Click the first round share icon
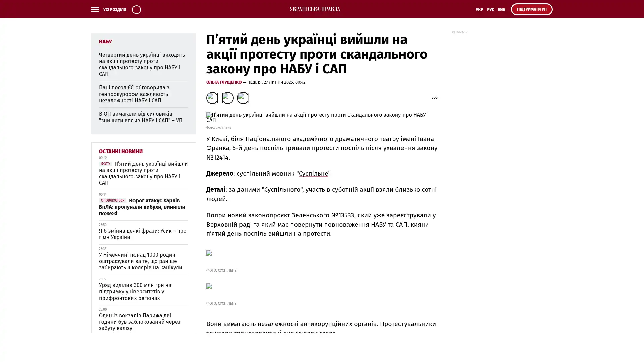 point(212,98)
